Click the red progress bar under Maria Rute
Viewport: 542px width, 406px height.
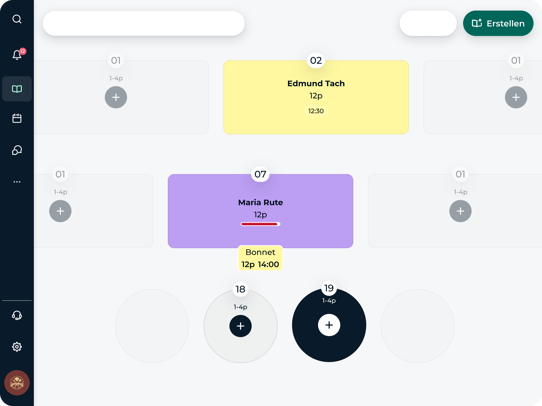260,224
